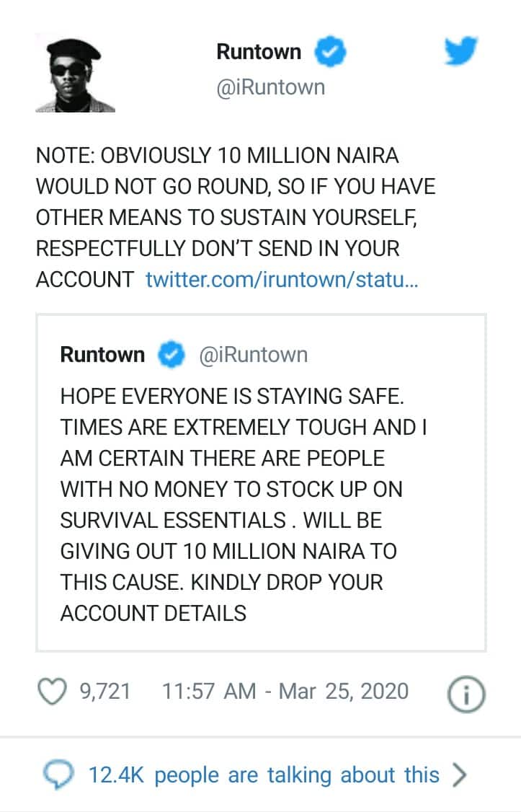
Task: Open the 11:57 AM - Mar 25, 2020 timestamp
Action: click(285, 691)
